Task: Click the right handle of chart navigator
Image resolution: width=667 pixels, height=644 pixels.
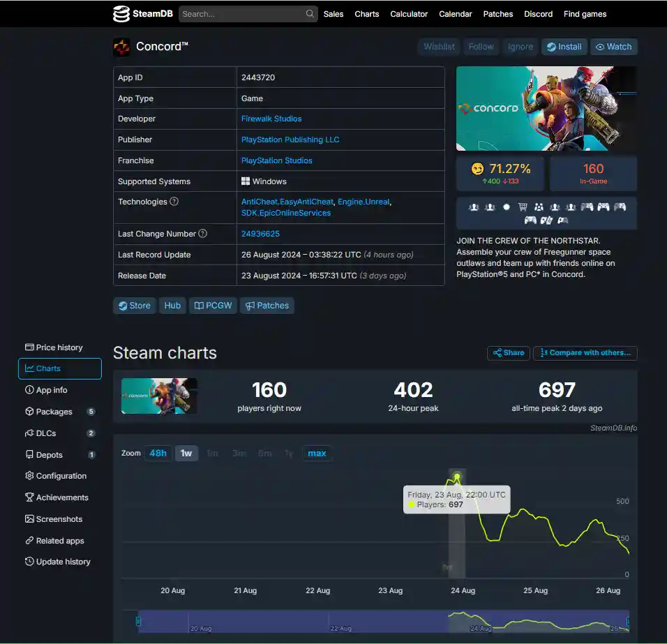Action: (628, 622)
